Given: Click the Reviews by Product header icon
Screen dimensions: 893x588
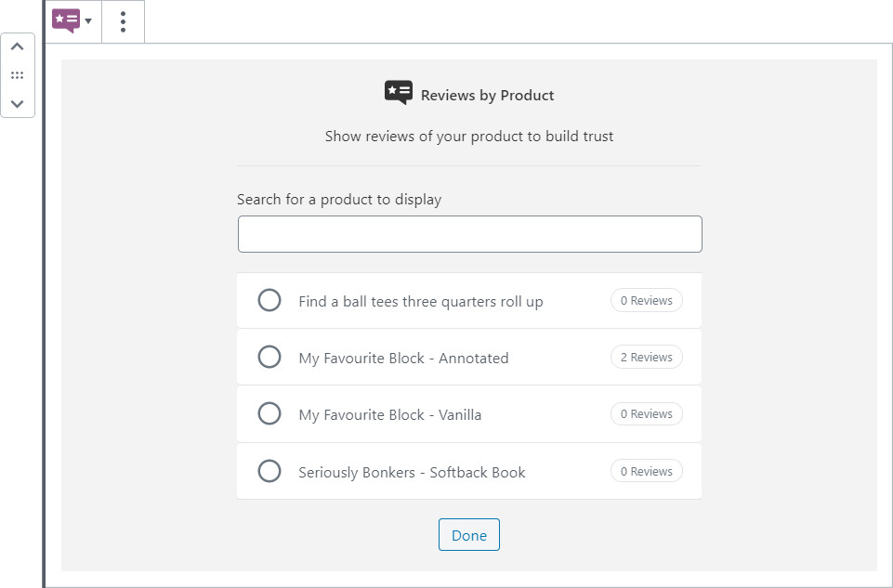Looking at the screenshot, I should (x=398, y=93).
